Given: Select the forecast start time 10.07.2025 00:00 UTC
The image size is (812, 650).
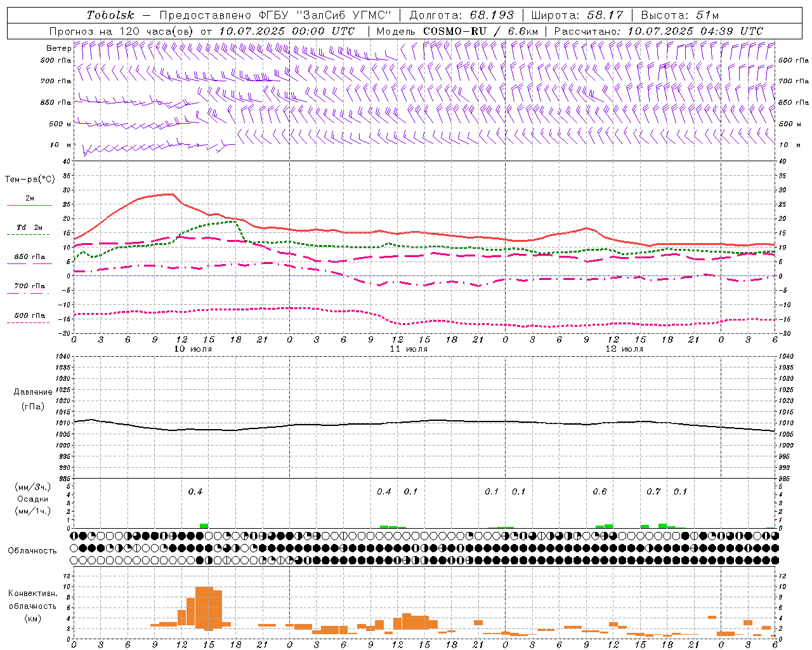Looking at the screenshot, I should click(x=287, y=30).
